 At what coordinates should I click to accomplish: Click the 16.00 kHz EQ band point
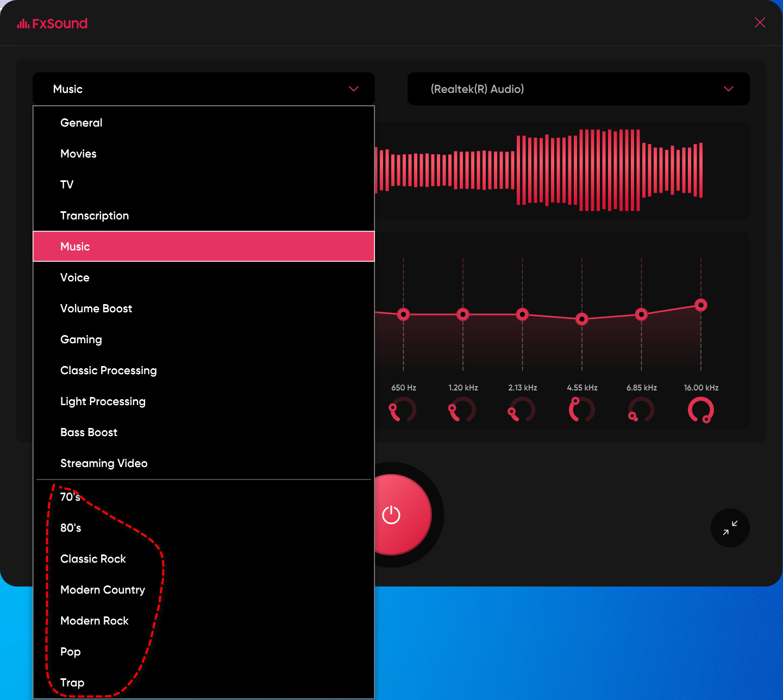point(701,305)
